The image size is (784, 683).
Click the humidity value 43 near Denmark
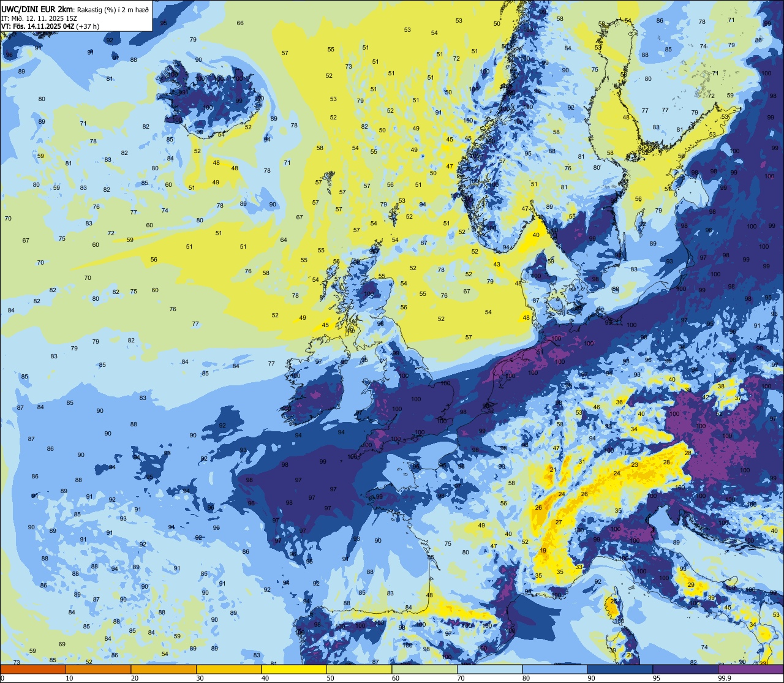(x=497, y=265)
